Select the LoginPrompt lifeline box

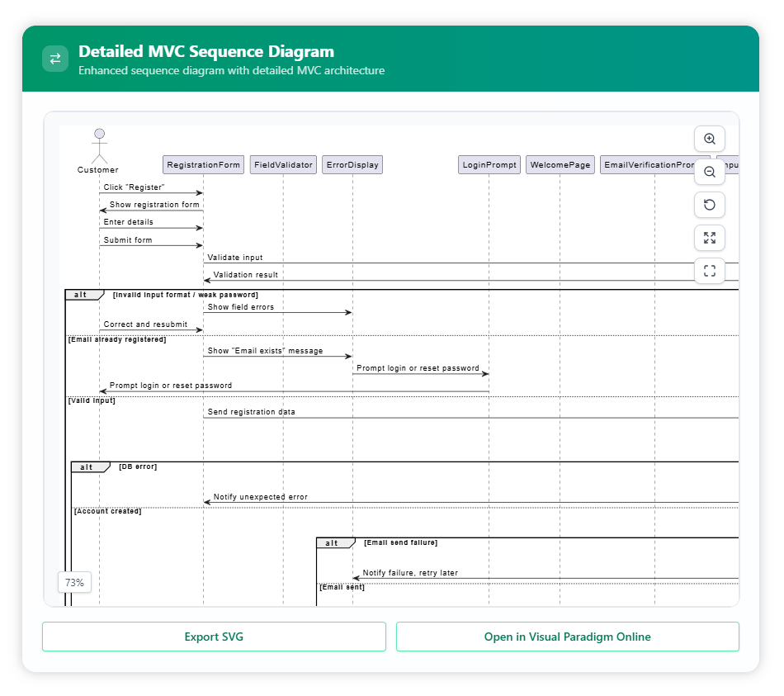(489, 165)
